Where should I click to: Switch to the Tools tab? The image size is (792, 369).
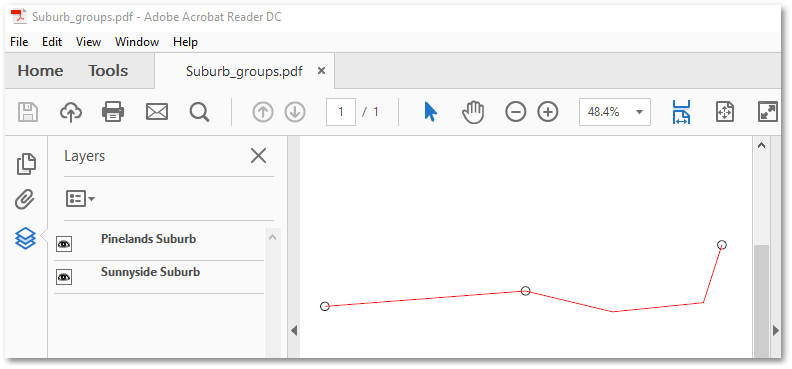tap(108, 71)
